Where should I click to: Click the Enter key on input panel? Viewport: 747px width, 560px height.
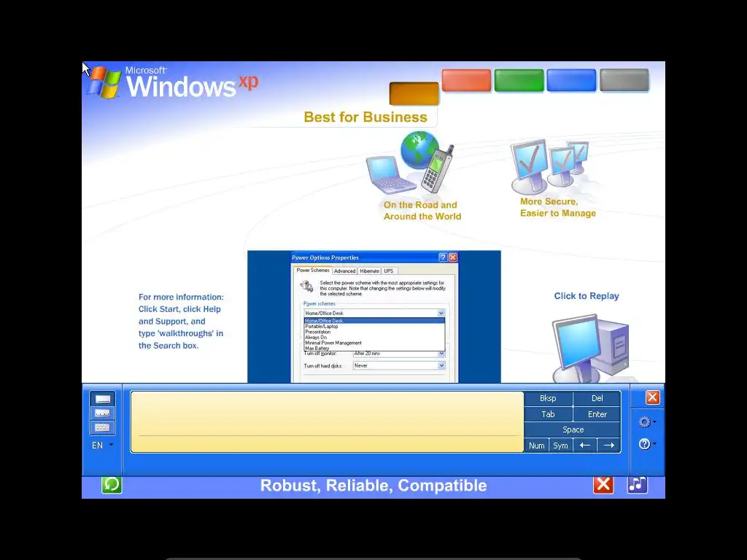click(597, 414)
